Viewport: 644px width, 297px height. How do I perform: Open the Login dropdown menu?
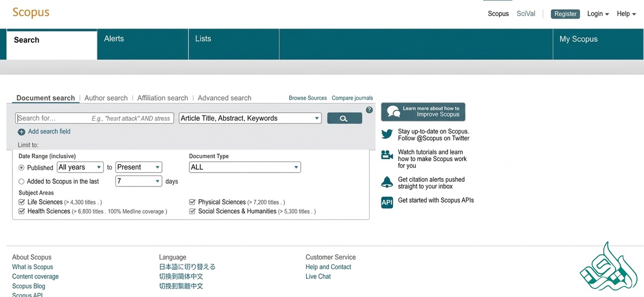pos(597,14)
